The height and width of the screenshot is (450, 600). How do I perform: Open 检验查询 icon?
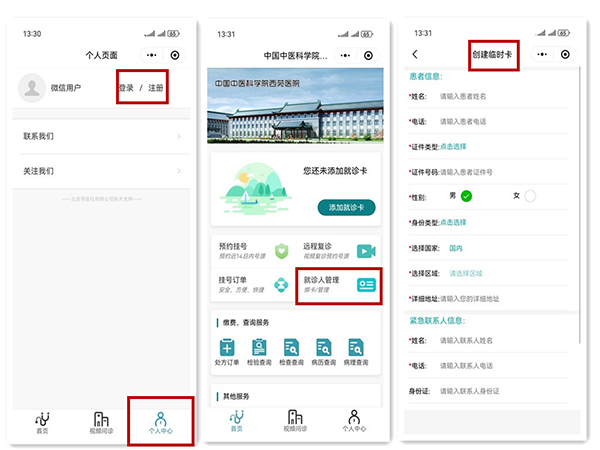click(260, 348)
